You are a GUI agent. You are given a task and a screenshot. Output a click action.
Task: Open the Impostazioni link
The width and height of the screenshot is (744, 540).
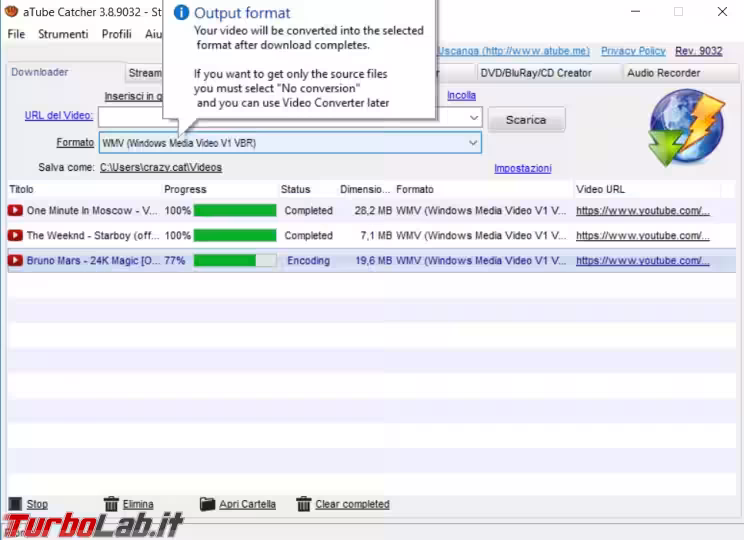click(522, 168)
